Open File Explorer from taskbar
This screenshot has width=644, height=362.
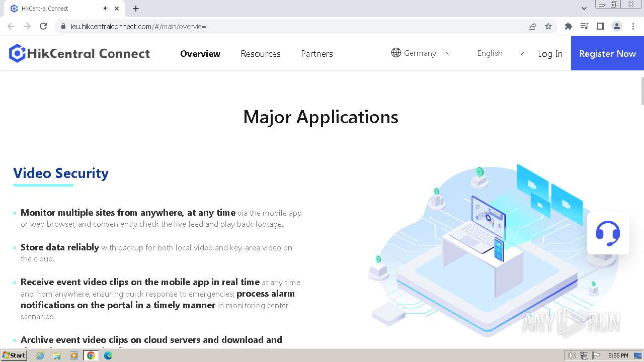point(57,355)
